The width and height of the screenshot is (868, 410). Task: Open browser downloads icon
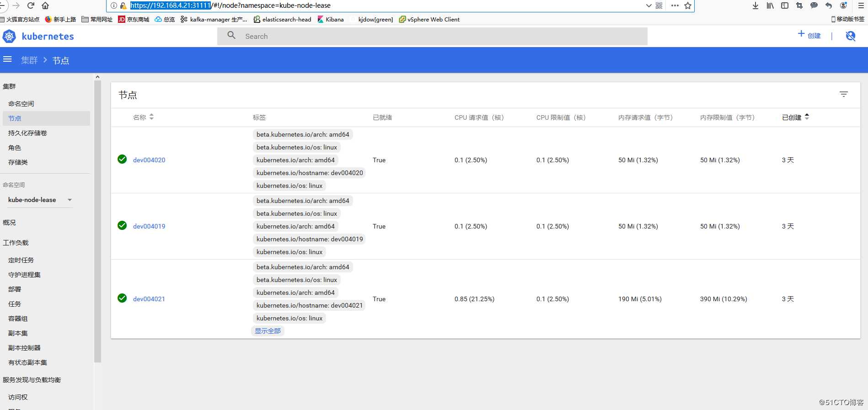755,5
